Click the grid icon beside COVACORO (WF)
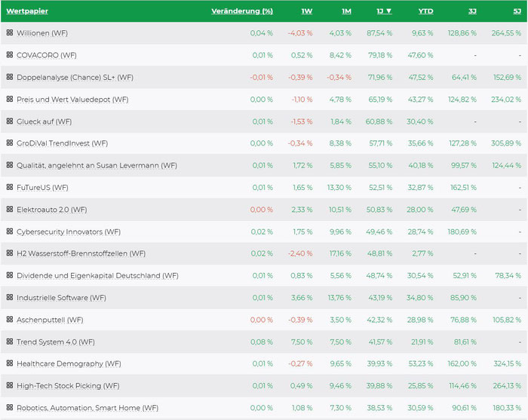This screenshot has height=420, width=528. point(10,54)
